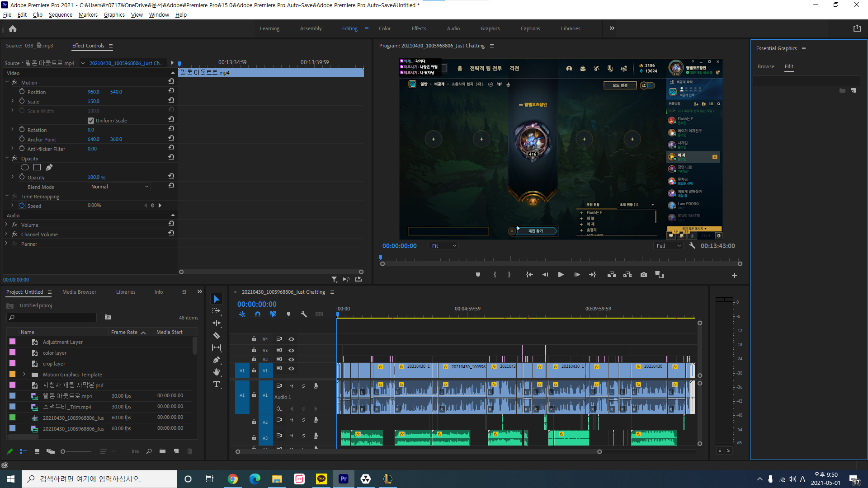Toggle V4 track output eye
The image size is (868, 488).
tap(292, 339)
